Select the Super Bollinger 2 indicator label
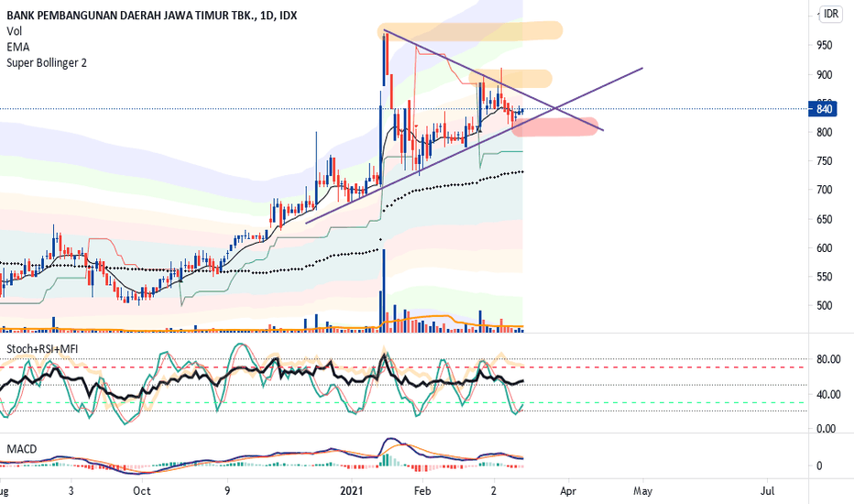 (47, 62)
